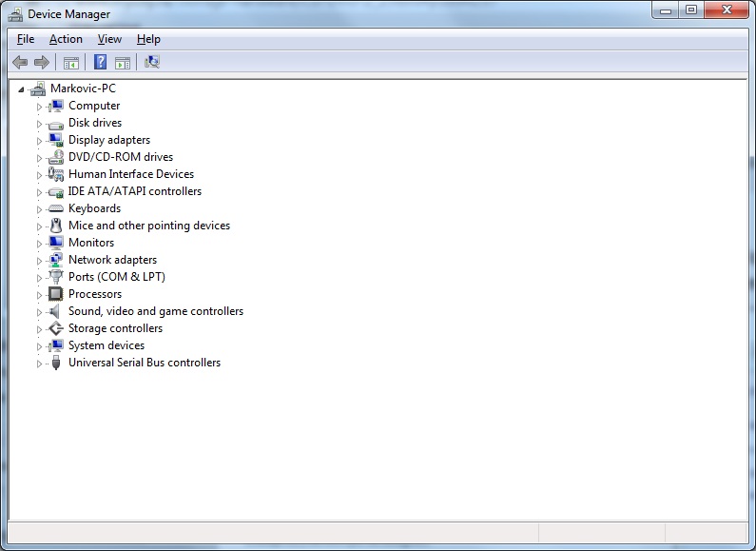The height and width of the screenshot is (551, 756).
Task: Select the Storage controllers label
Action: 115,328
